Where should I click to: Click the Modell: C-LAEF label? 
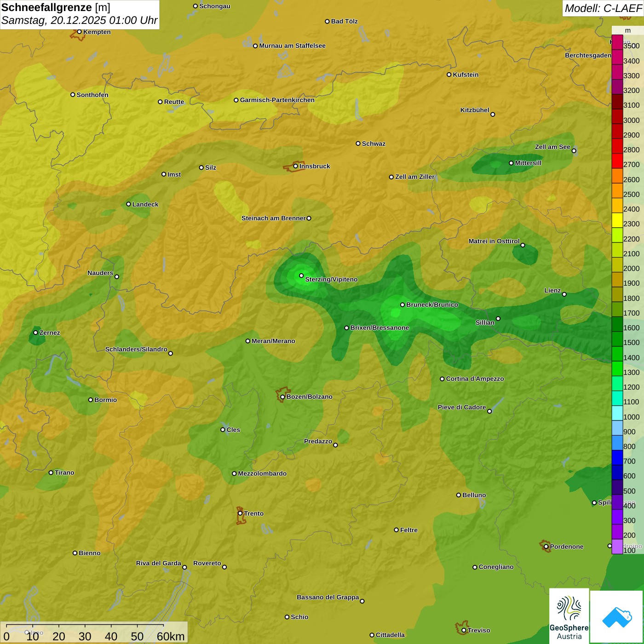click(603, 8)
